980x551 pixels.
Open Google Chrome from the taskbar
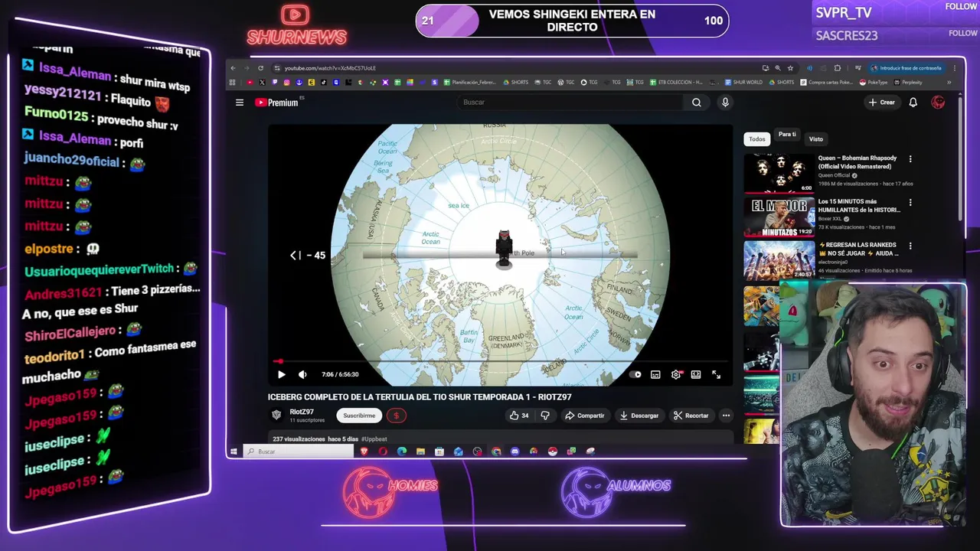click(x=496, y=452)
